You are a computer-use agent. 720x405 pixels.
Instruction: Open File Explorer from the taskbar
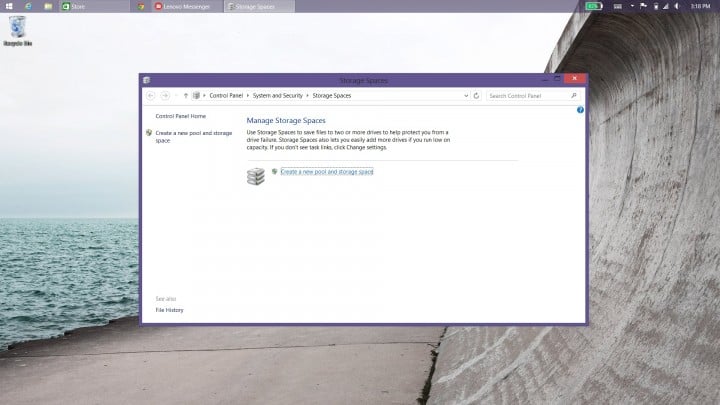point(47,6)
